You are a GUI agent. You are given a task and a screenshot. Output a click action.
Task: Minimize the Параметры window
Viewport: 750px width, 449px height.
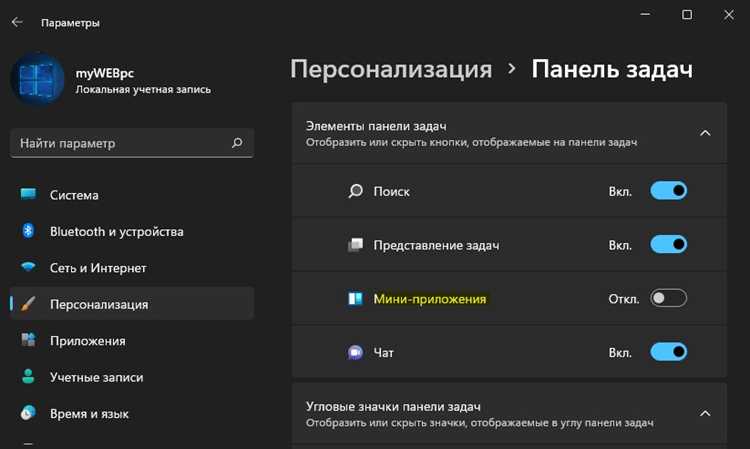(x=645, y=15)
